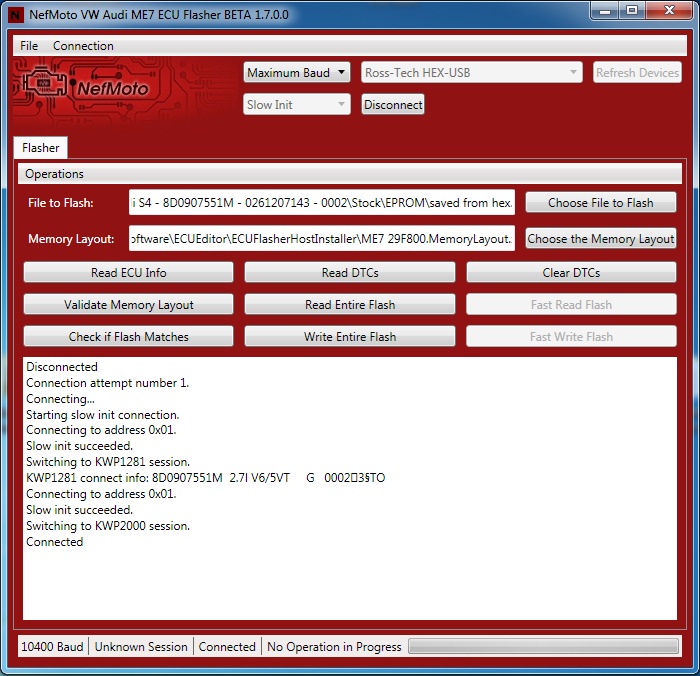Open the File menu
This screenshot has height=676, width=700.
coord(29,46)
